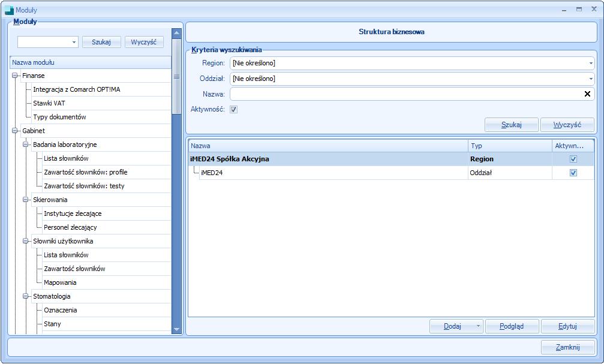Click the Struktura biznesowa header
Screen dimensions: 604x364
[391, 32]
